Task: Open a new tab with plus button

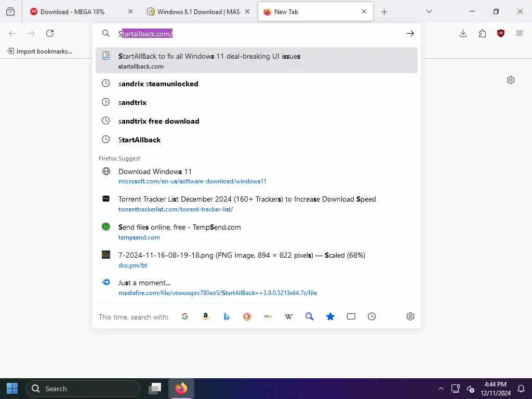Action: click(x=384, y=12)
